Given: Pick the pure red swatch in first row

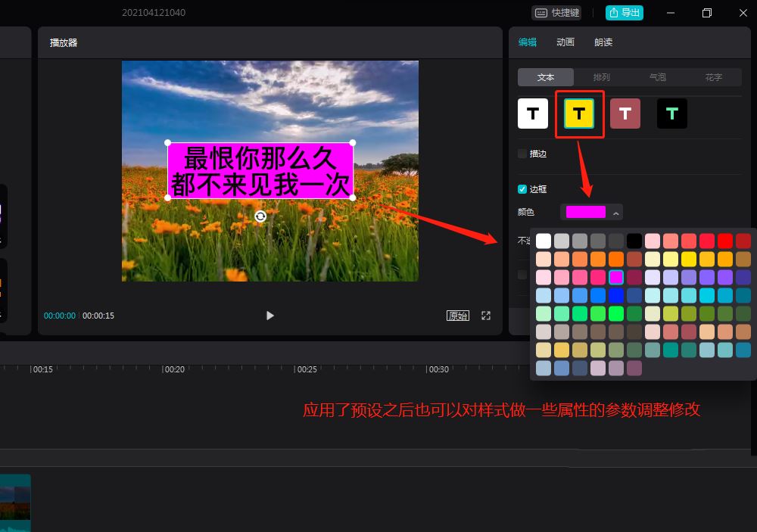Looking at the screenshot, I should click(724, 241).
